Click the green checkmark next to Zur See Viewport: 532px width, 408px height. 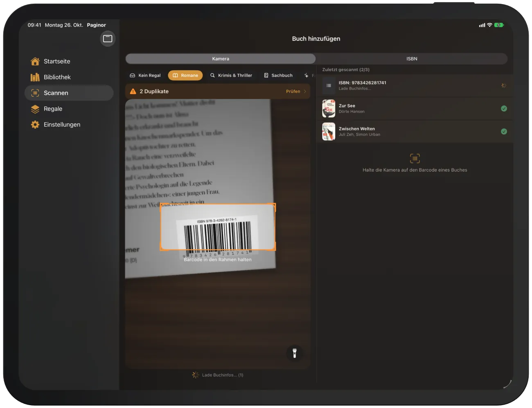point(504,108)
